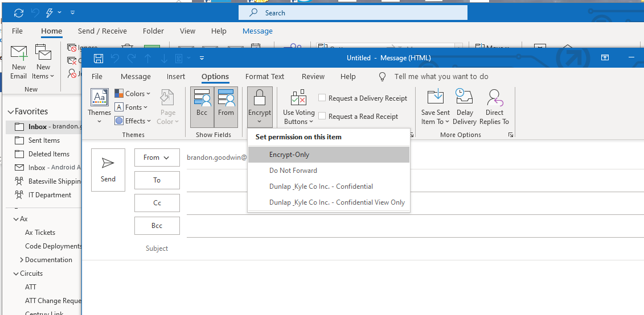Click into the Subject field

coord(415,248)
